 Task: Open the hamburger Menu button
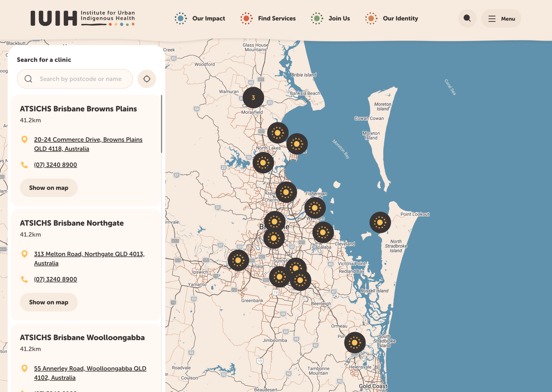(501, 18)
